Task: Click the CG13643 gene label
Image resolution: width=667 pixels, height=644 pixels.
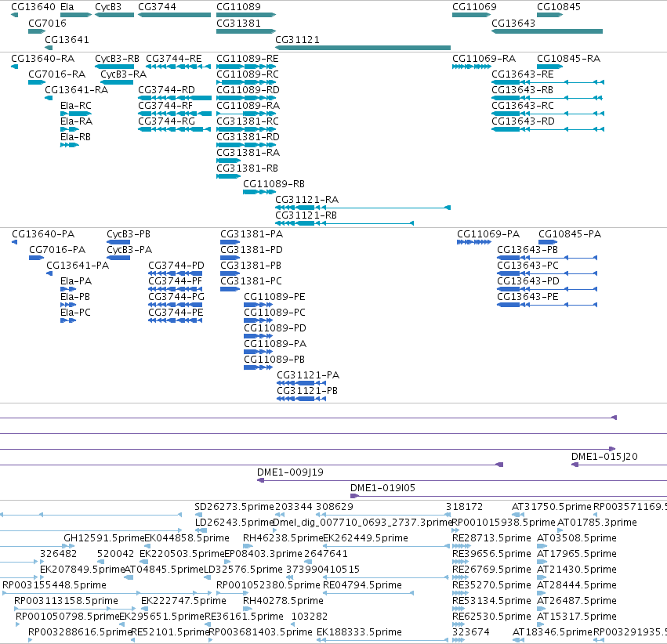Action: tap(513, 24)
